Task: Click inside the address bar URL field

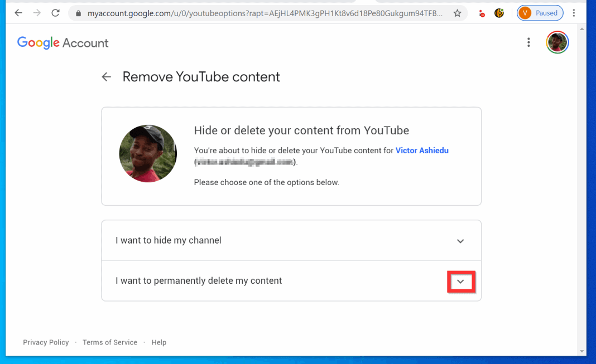Action: [x=251, y=13]
